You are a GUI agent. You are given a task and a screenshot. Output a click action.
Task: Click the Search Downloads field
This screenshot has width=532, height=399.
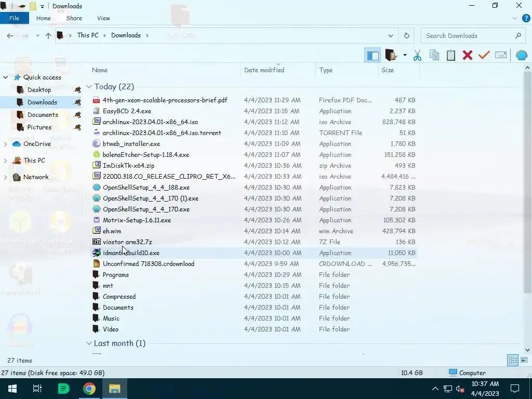click(473, 36)
